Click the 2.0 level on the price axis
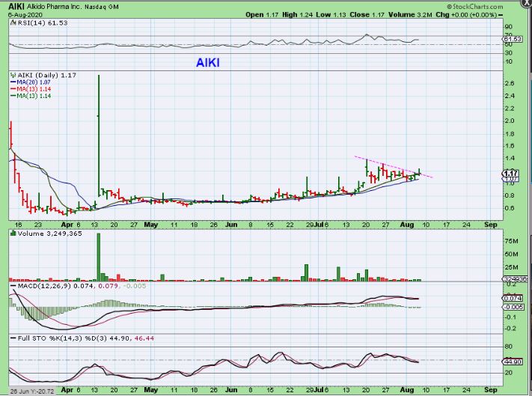This screenshot has width=532, height=396. click(510, 121)
